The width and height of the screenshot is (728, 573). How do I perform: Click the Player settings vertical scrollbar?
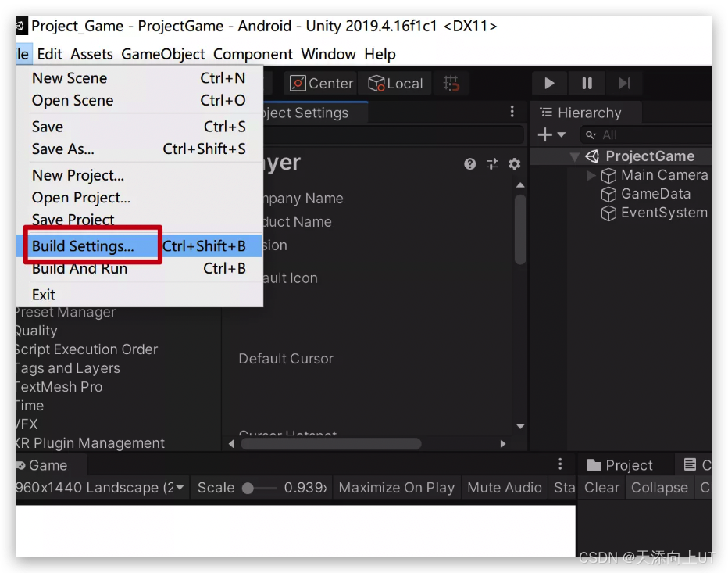(x=520, y=230)
